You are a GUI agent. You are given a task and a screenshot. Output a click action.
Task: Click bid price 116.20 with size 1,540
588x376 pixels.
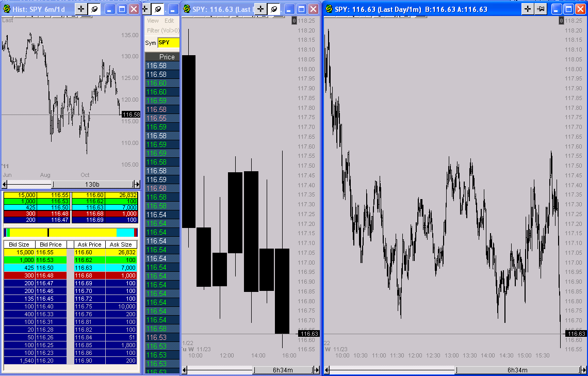coord(51,361)
